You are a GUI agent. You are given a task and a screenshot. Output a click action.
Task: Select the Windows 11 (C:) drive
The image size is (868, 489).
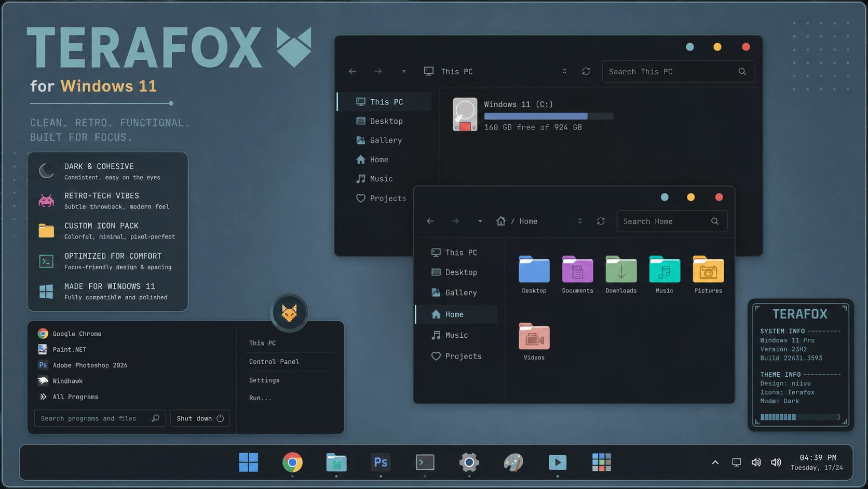[x=533, y=115]
